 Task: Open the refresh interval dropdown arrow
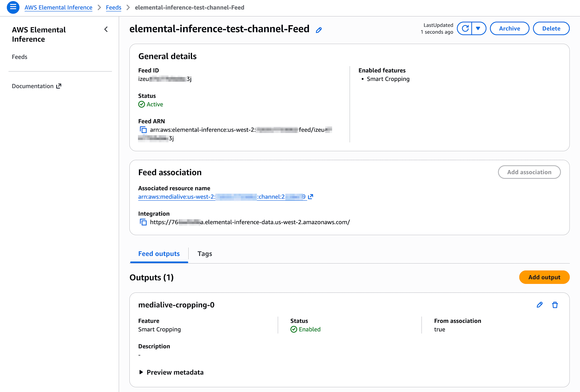coord(478,28)
